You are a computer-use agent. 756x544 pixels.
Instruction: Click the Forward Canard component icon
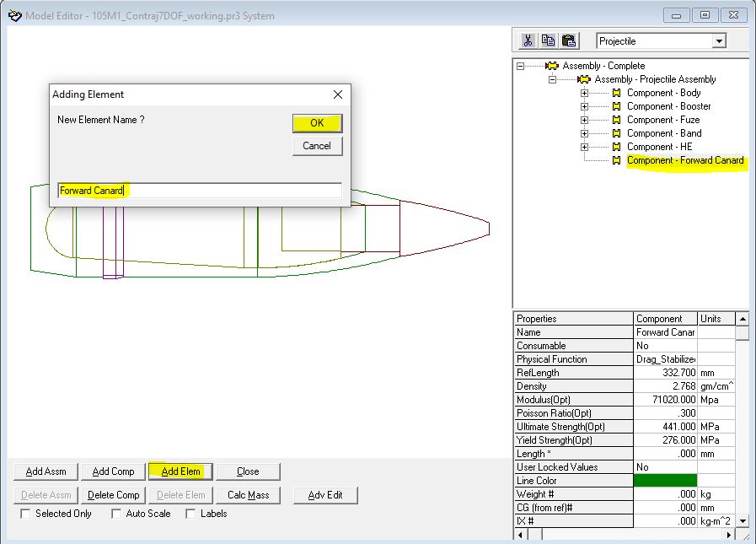(616, 160)
